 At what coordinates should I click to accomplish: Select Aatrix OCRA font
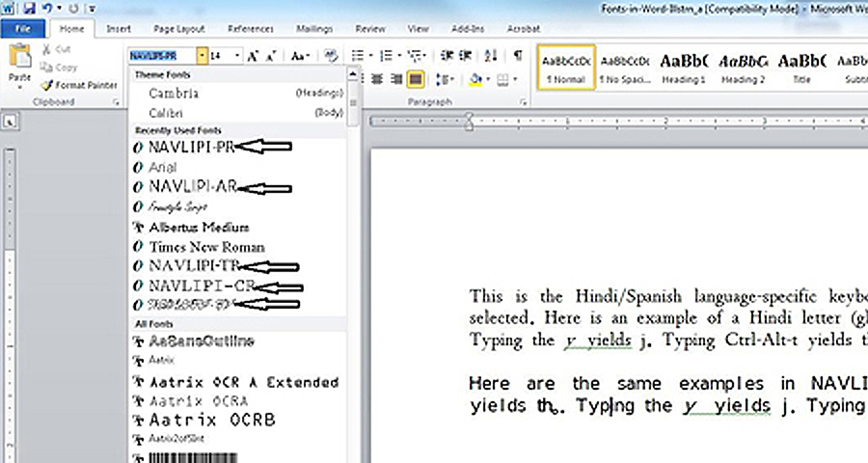pyautogui.click(x=238, y=401)
